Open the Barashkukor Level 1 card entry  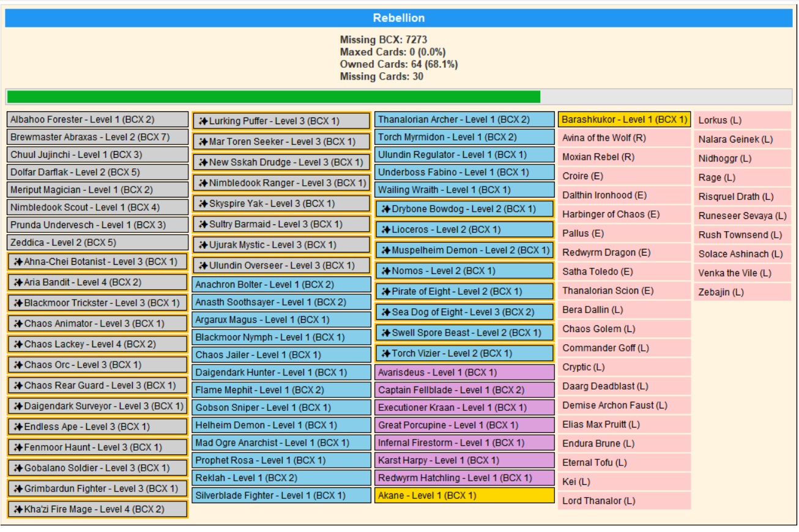624,119
